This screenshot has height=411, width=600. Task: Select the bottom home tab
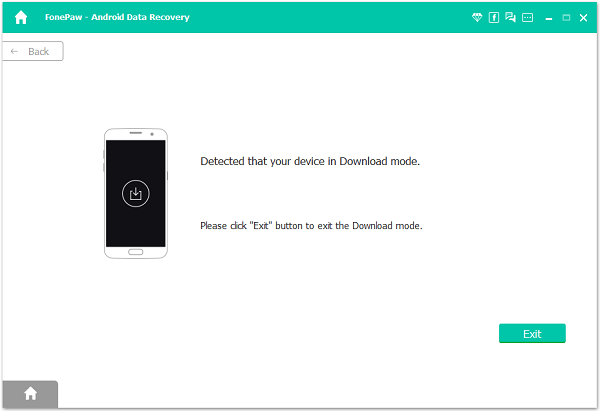[30, 394]
